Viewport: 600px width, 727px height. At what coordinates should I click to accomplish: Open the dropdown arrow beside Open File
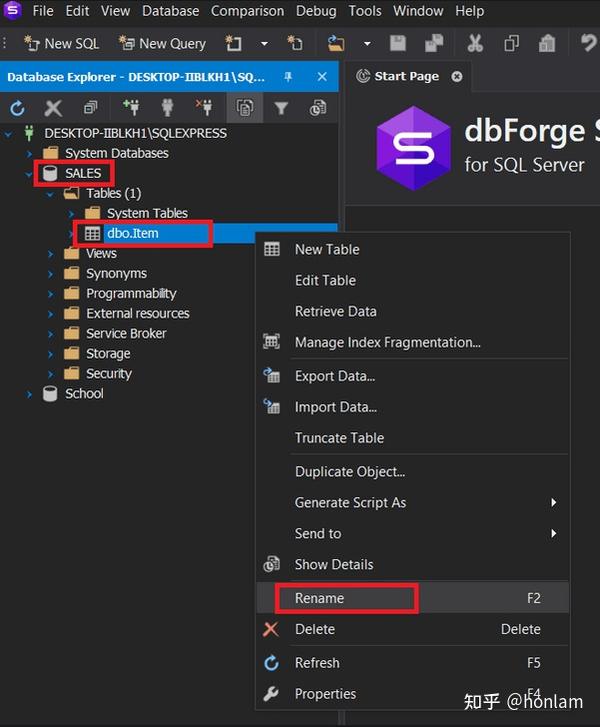pyautogui.click(x=367, y=44)
